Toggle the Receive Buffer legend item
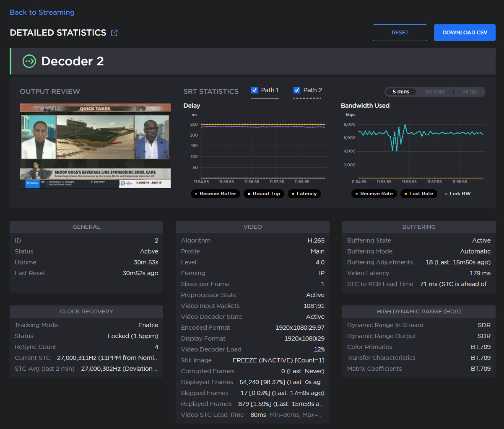Screen dimensions: 504x429 [x=215, y=194]
